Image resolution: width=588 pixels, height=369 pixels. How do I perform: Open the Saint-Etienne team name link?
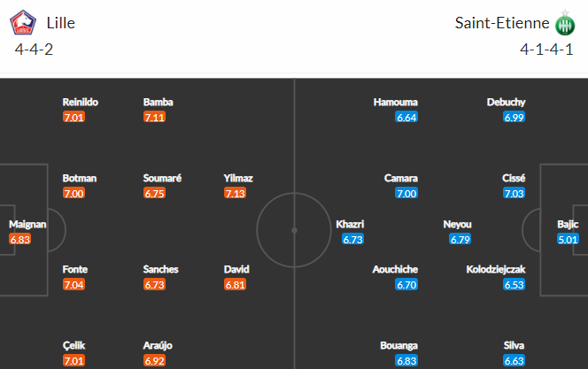coord(502,23)
